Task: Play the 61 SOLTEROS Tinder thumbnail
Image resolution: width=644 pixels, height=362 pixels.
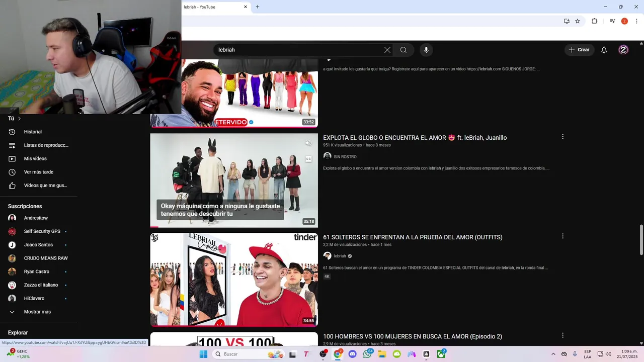Action: 234,280
